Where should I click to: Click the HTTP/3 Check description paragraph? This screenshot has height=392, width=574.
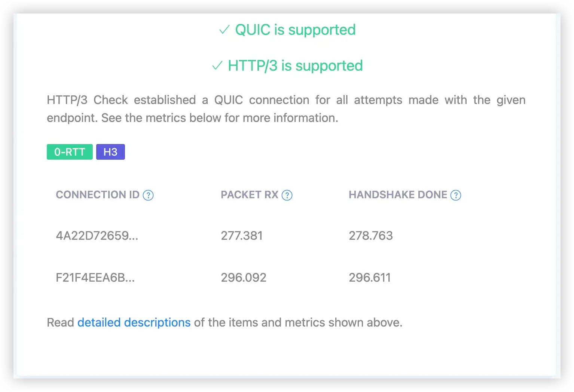click(x=286, y=109)
